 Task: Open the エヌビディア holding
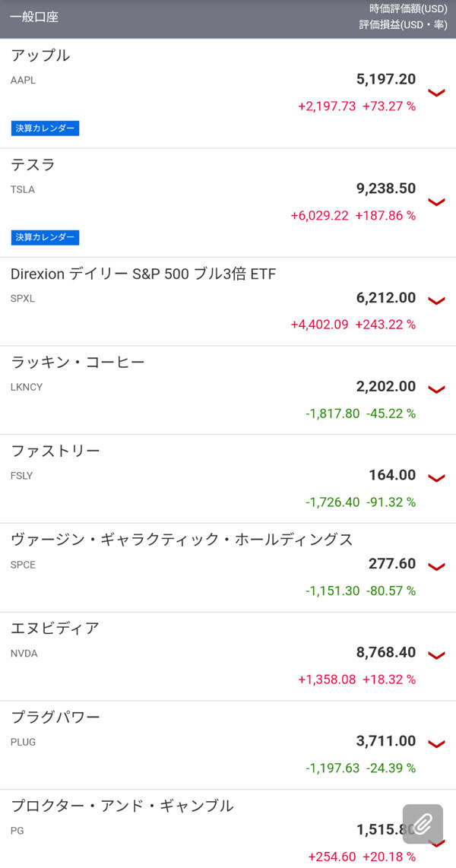tap(55, 629)
